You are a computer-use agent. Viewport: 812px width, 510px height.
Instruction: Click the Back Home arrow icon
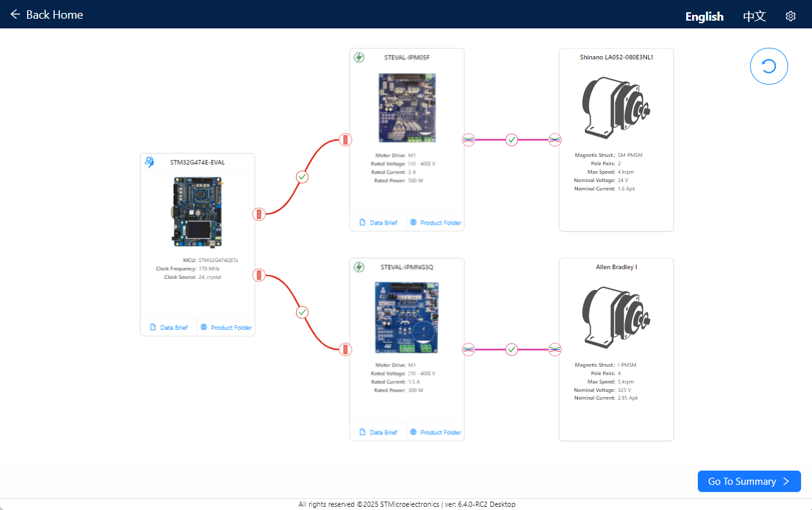(15, 14)
